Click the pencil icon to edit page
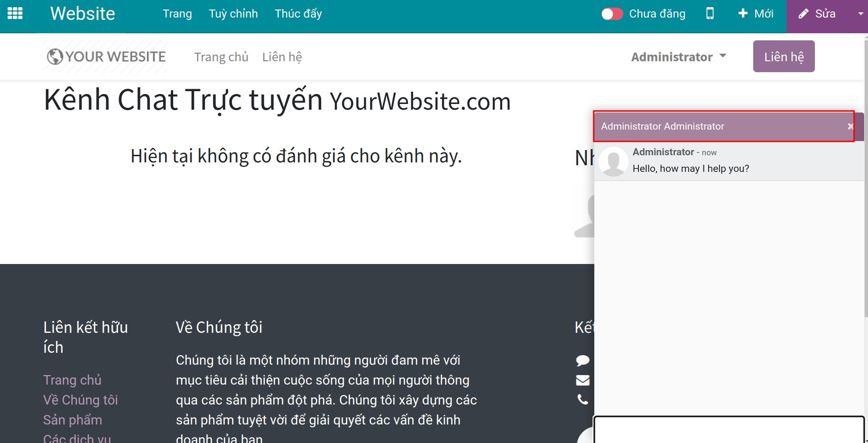The width and height of the screenshot is (868, 443). point(803,13)
